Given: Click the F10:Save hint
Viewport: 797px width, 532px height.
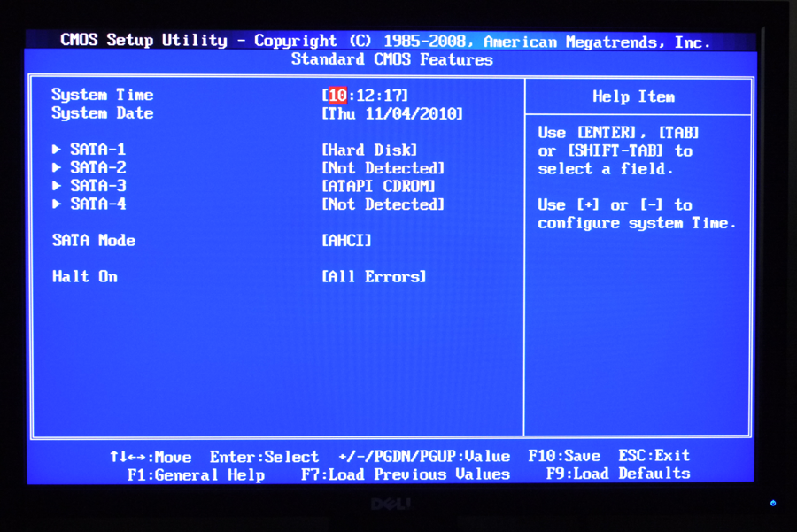Looking at the screenshot, I should point(564,456).
